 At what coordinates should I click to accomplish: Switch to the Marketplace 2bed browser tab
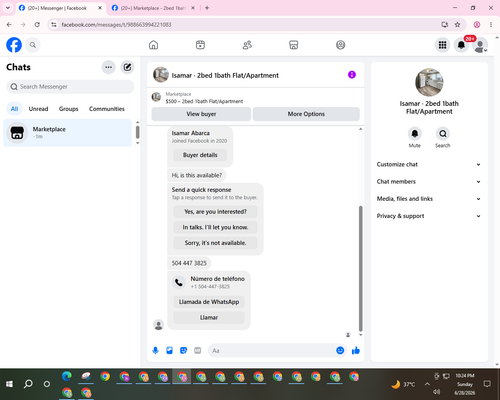click(x=153, y=8)
